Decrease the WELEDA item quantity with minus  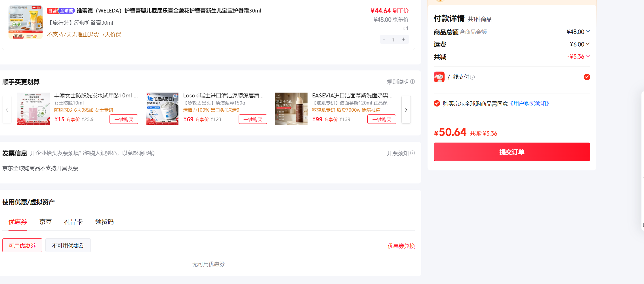coord(384,39)
